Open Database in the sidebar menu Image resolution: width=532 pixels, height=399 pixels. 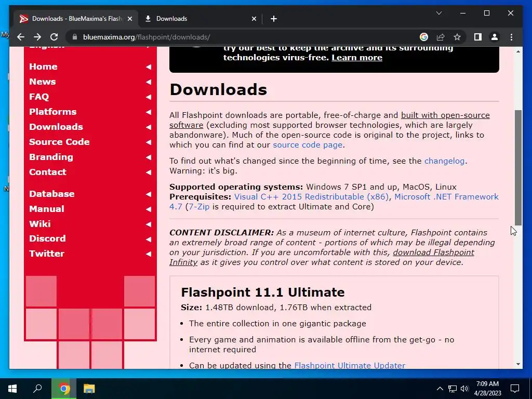click(51, 194)
